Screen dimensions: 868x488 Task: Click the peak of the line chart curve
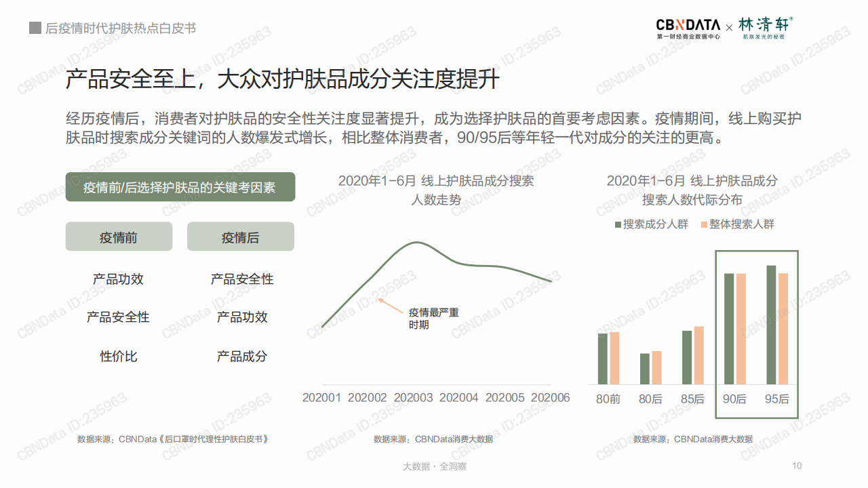tap(416, 242)
